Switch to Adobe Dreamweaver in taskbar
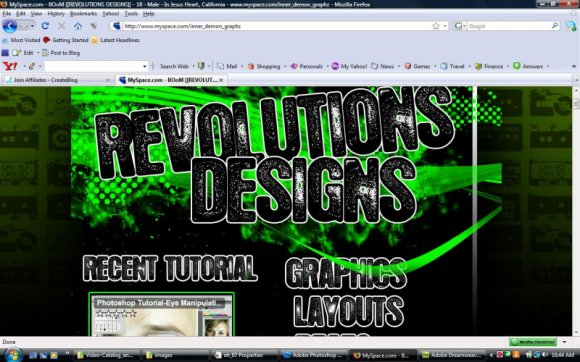Screen dimensions: 580x362 [452, 355]
